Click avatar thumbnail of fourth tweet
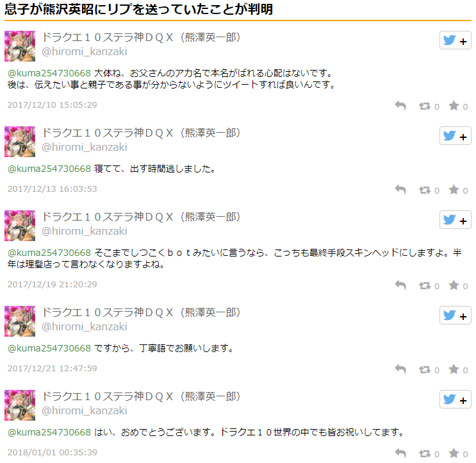476x463 pixels. pyautogui.click(x=20, y=321)
